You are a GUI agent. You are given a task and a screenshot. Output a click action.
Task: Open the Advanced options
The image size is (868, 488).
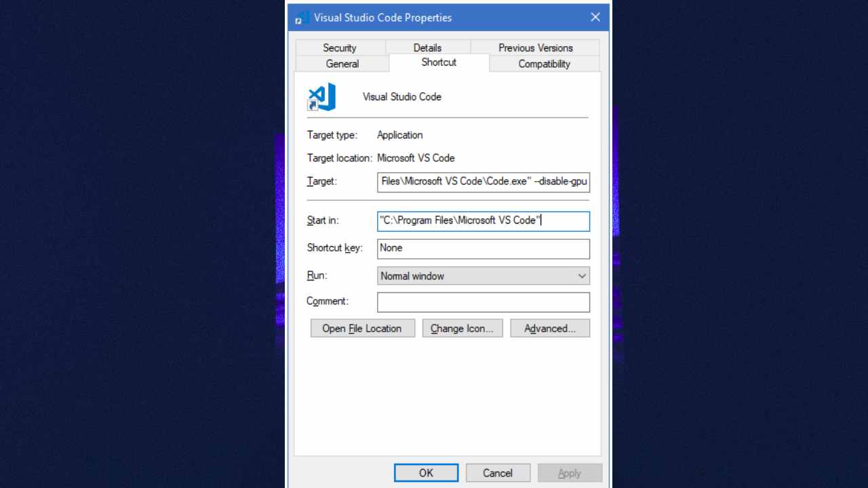click(x=550, y=328)
